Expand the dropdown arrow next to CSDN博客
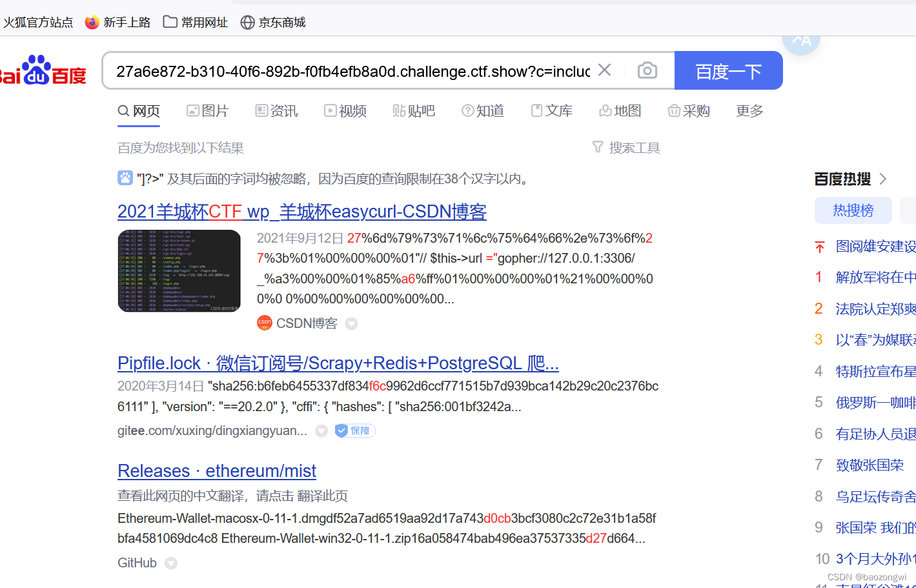The width and height of the screenshot is (916, 588). (x=351, y=323)
